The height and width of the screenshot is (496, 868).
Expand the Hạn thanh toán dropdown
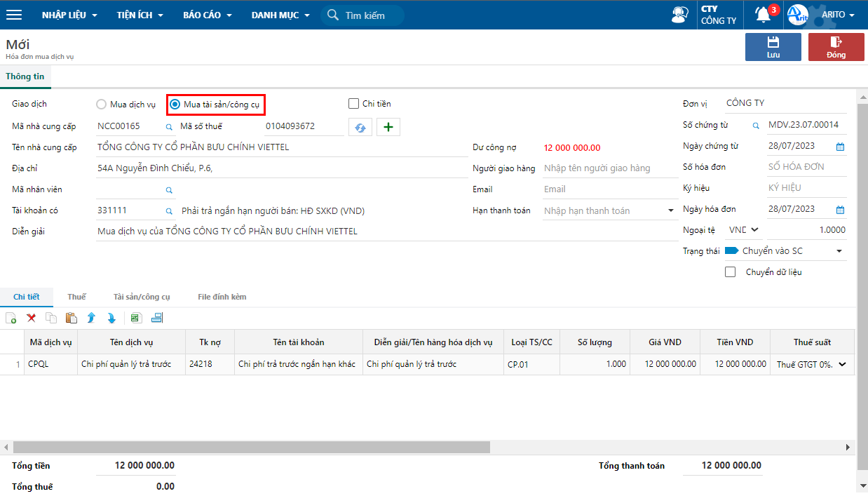[670, 210]
